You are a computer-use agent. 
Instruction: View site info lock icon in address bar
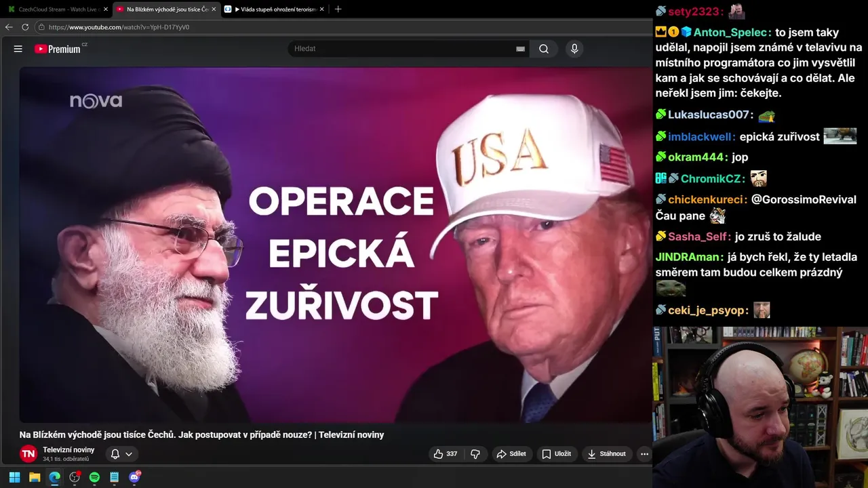pos(41,27)
